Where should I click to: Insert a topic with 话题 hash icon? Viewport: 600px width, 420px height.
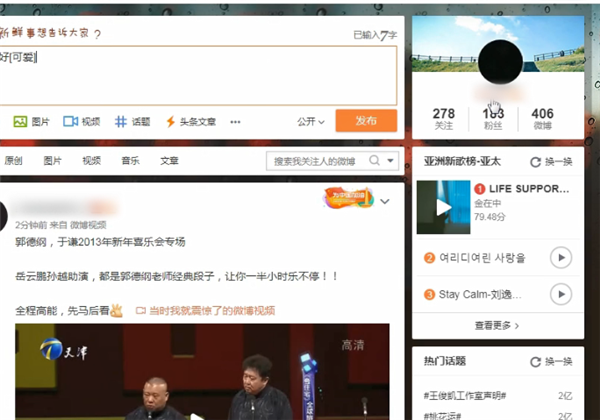pos(121,122)
